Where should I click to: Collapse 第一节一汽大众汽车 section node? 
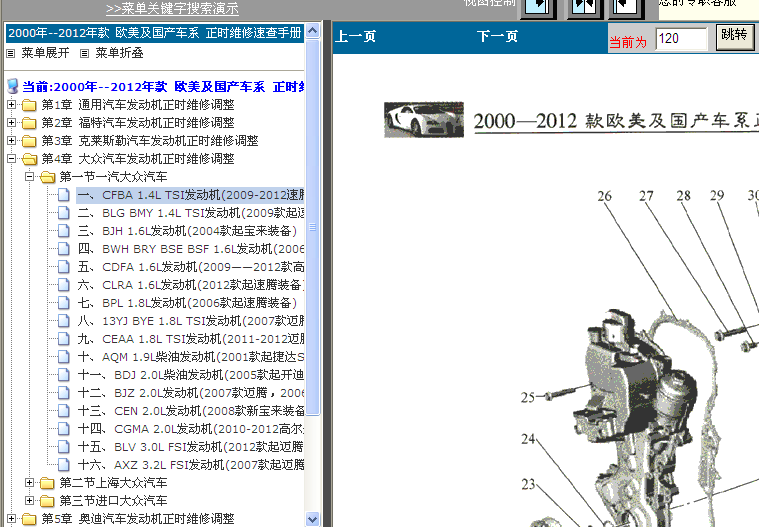30,176
